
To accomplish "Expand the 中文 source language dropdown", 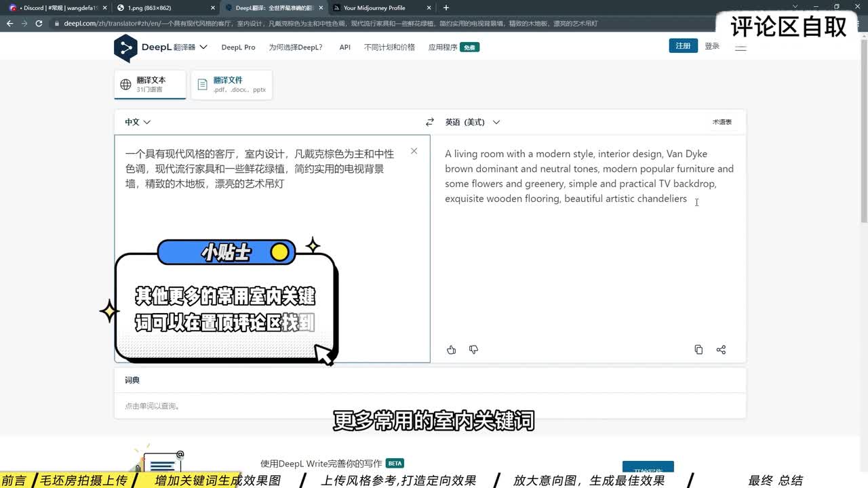I will (138, 122).
